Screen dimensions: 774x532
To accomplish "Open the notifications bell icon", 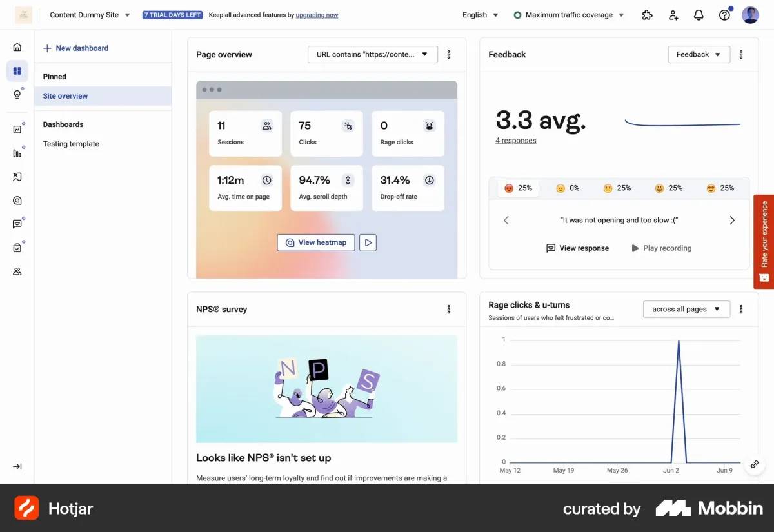I will point(699,15).
